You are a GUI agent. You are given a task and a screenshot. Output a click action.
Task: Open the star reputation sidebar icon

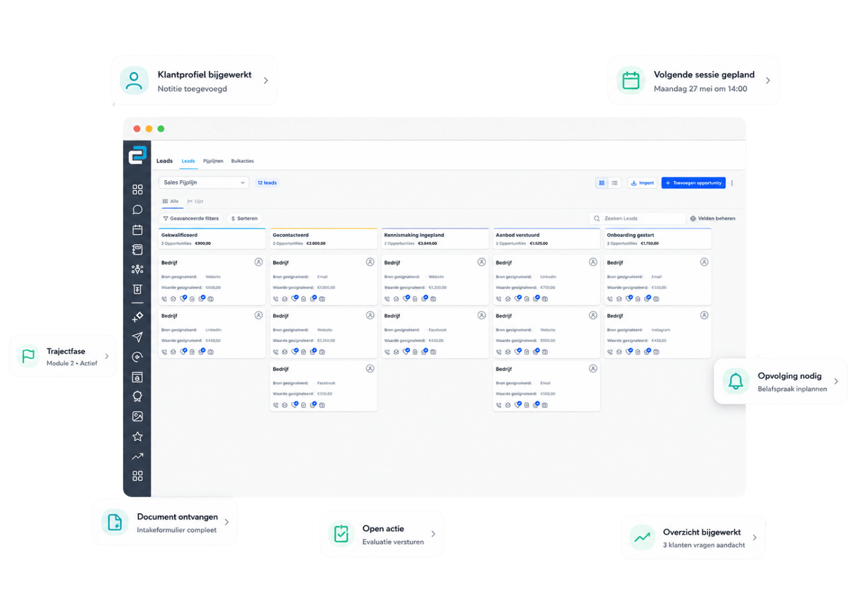coord(138,436)
